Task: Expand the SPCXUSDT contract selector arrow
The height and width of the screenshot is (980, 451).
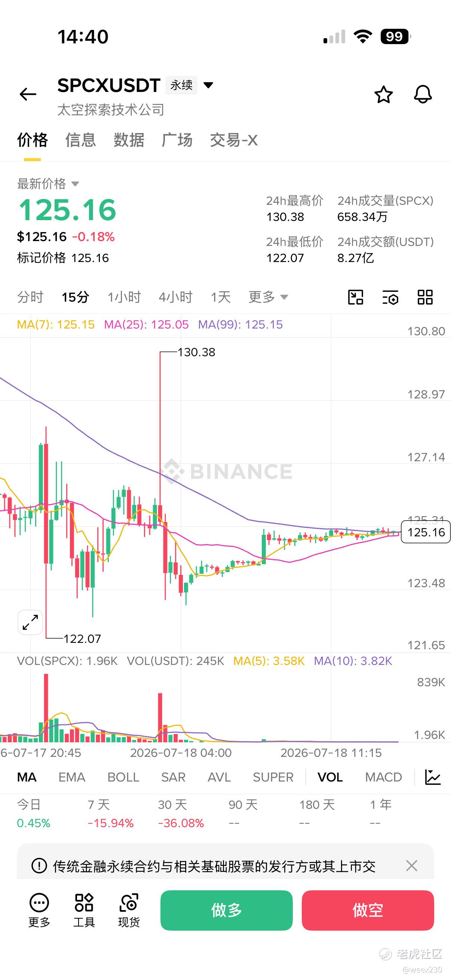Action: [208, 85]
